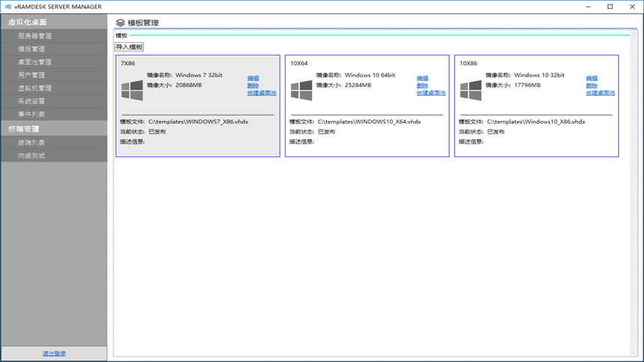The width and height of the screenshot is (644, 362).
Task: Click 删除 link on 10X86 template
Action: point(591,86)
